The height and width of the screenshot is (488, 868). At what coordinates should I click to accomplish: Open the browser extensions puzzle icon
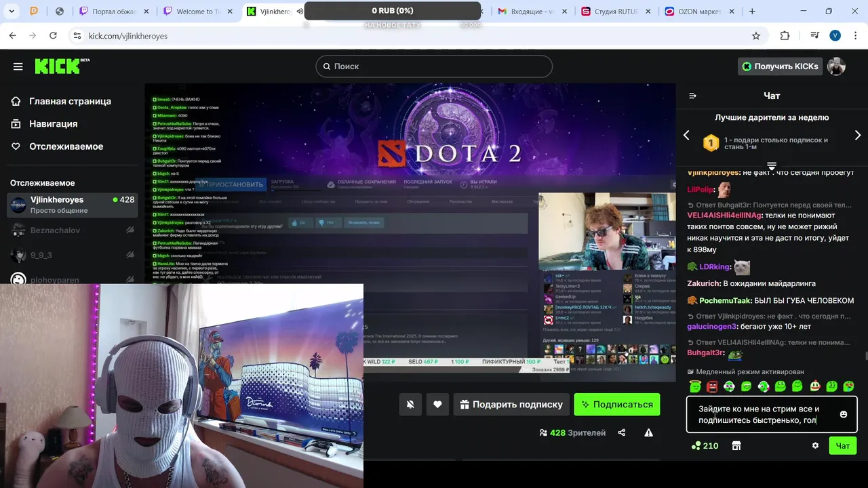click(x=785, y=36)
